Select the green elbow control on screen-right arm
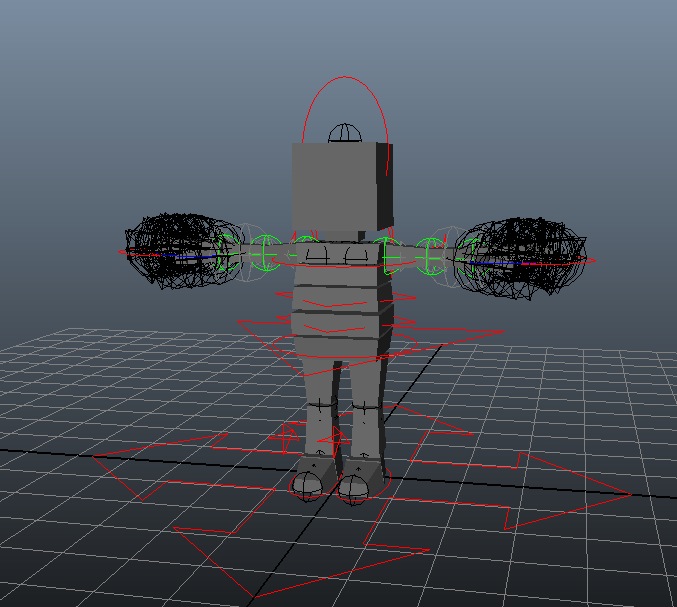The height and width of the screenshot is (607, 677). point(431,256)
